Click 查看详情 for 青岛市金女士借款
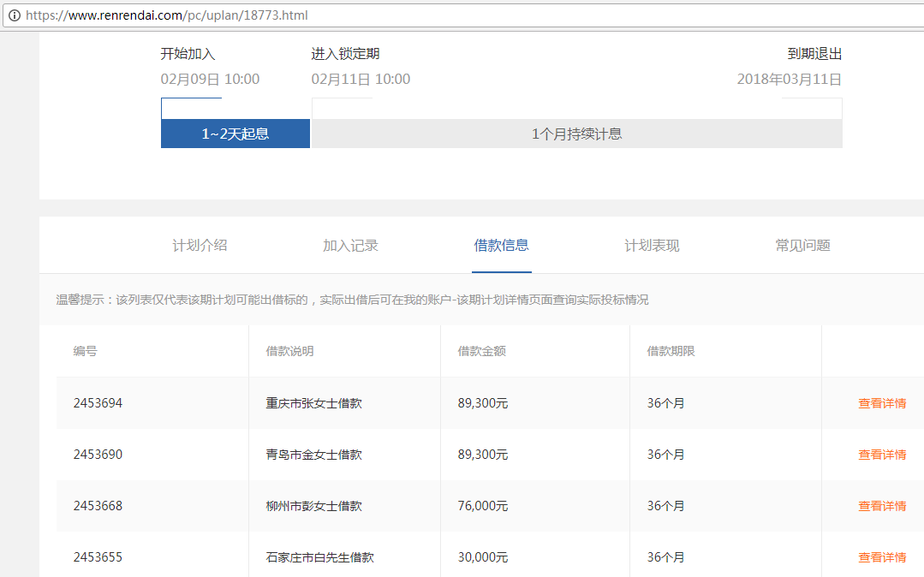This screenshot has width=924, height=577. (x=882, y=455)
